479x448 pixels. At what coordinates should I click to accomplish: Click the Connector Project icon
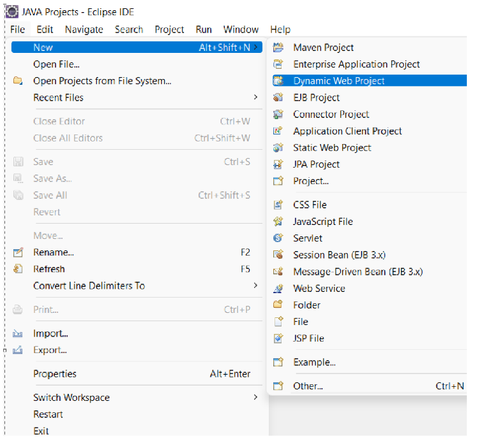point(278,114)
